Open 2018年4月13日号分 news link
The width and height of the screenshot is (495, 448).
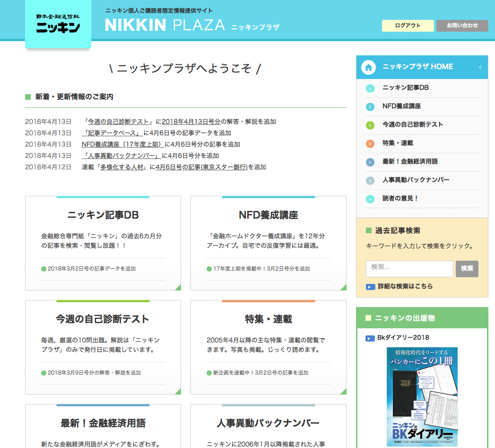(191, 122)
